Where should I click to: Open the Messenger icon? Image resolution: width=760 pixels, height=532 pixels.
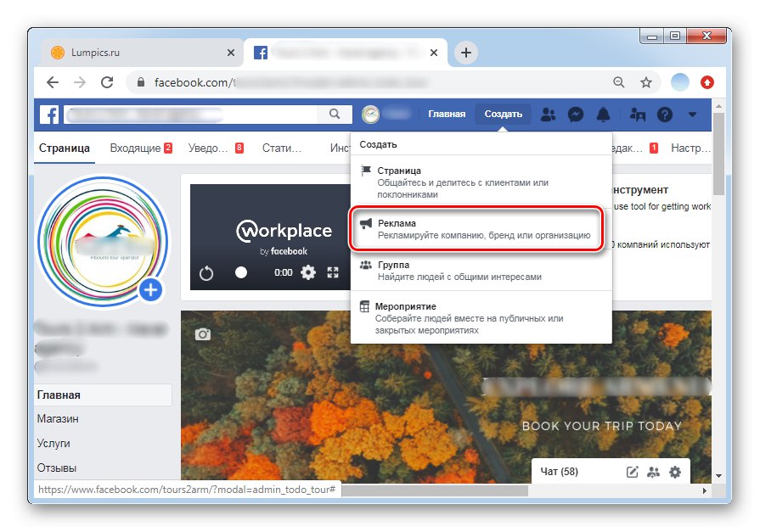tap(576, 115)
